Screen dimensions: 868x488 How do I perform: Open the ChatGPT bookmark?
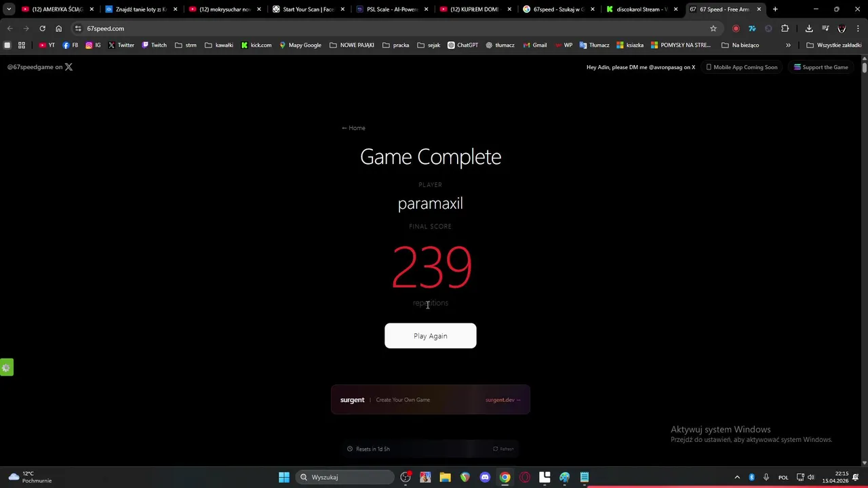(462, 45)
